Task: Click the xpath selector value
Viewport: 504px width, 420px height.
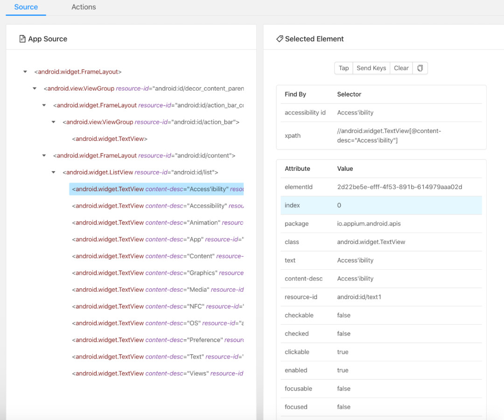Action: 389,136
